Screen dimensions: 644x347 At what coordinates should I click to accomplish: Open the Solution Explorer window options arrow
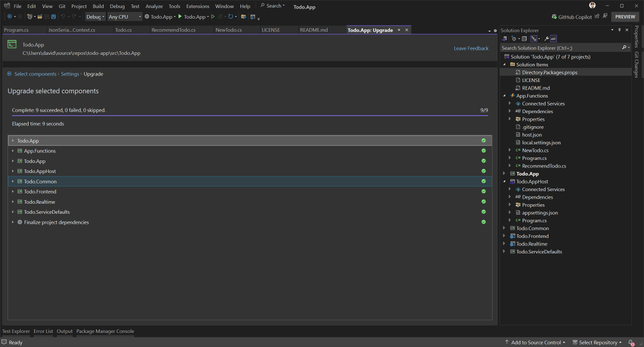coord(612,30)
